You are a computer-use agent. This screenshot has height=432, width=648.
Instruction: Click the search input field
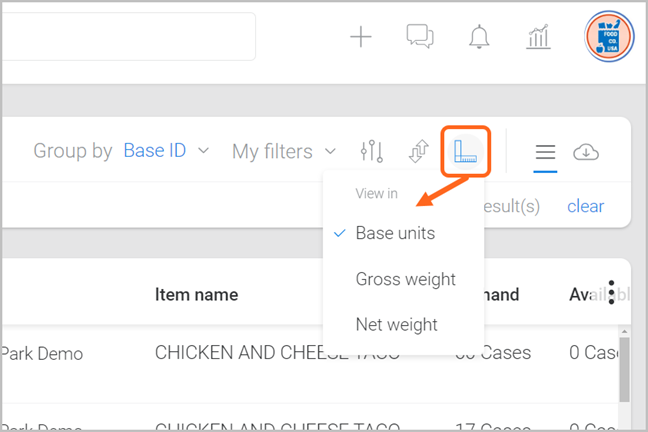128,37
